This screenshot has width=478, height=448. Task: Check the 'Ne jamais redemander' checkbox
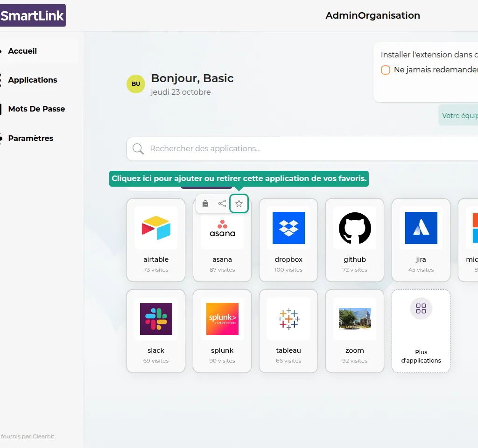(386, 70)
